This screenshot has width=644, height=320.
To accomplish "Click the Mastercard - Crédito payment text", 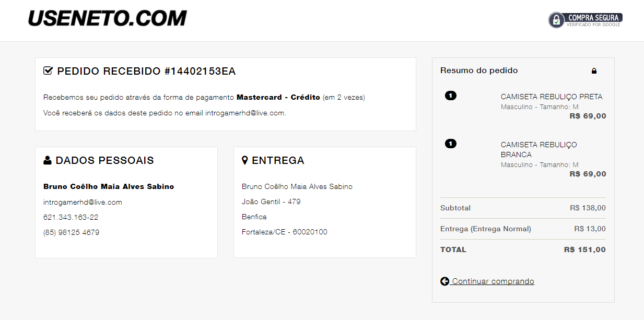I will tap(278, 97).
